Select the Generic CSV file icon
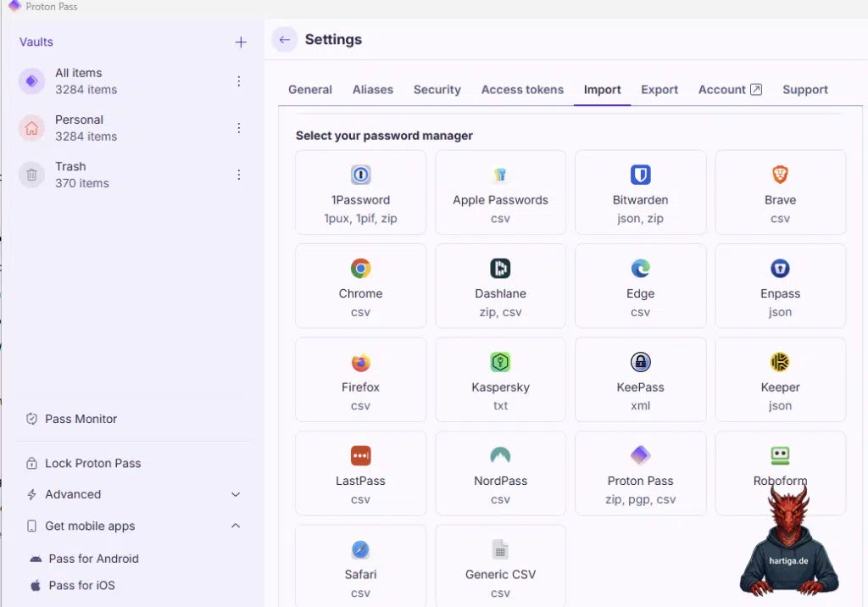The height and width of the screenshot is (607, 868). [x=500, y=549]
